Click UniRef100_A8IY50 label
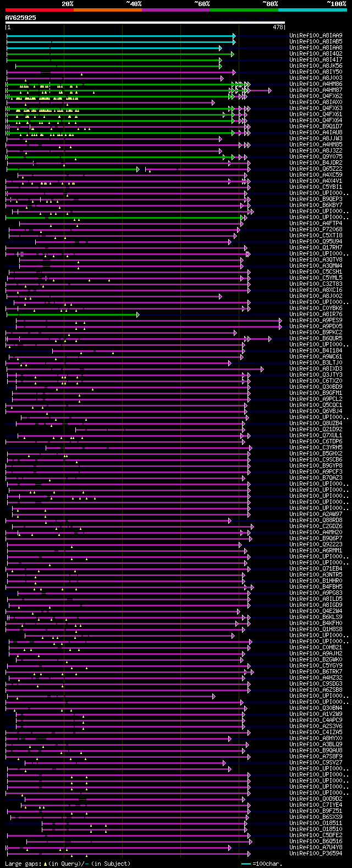This screenshot has height=868, width=352. pyautogui.click(x=316, y=72)
